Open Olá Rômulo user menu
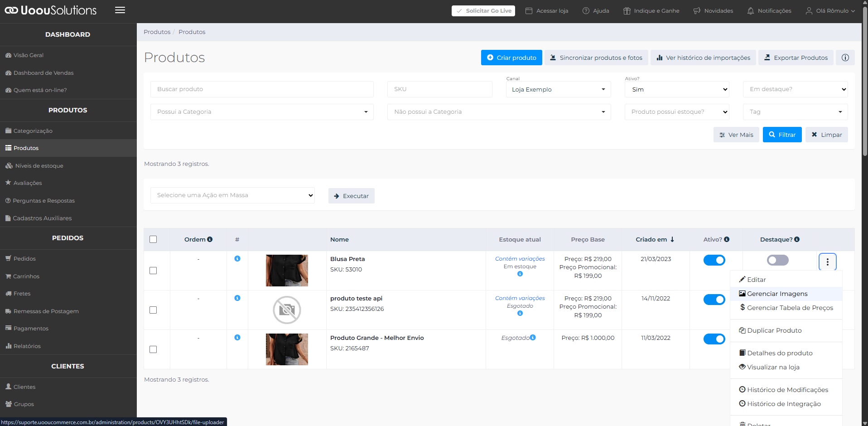Screen dimensions: 868x426 tap(830, 11)
